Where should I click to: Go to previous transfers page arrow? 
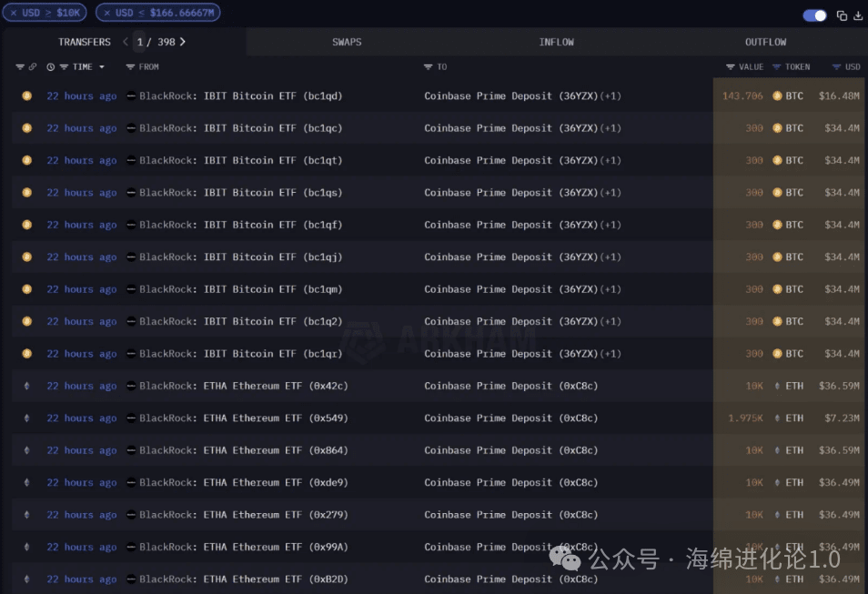(x=126, y=42)
